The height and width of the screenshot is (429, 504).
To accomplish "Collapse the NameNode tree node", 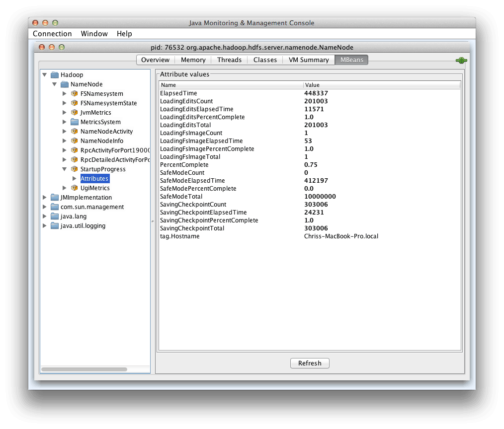I will tap(55, 84).
